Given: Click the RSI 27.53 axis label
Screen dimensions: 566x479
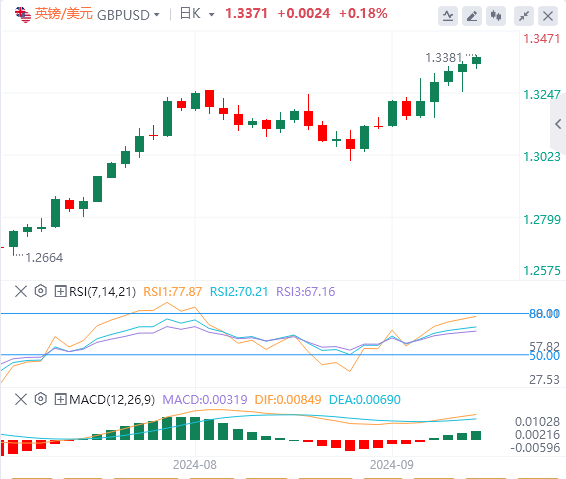Looking at the screenshot, I should point(544,380).
